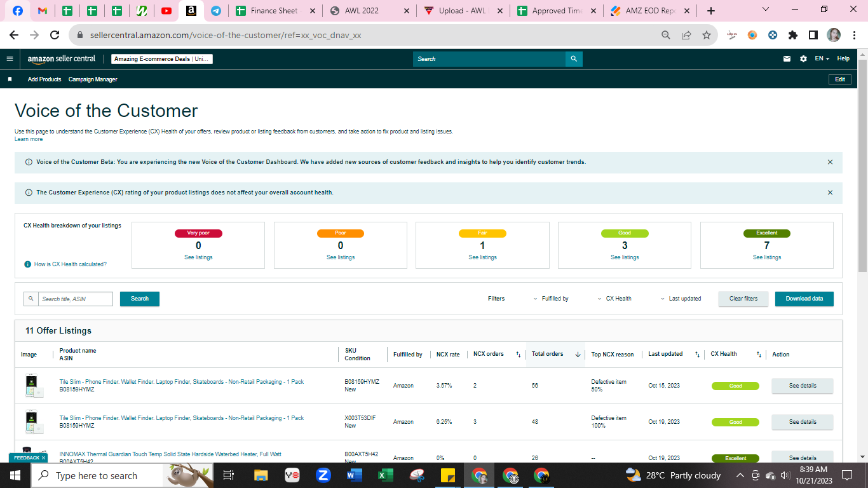The image size is (868, 488).
Task: Switch to AMZ EOD Report browser tab
Action: click(x=651, y=10)
